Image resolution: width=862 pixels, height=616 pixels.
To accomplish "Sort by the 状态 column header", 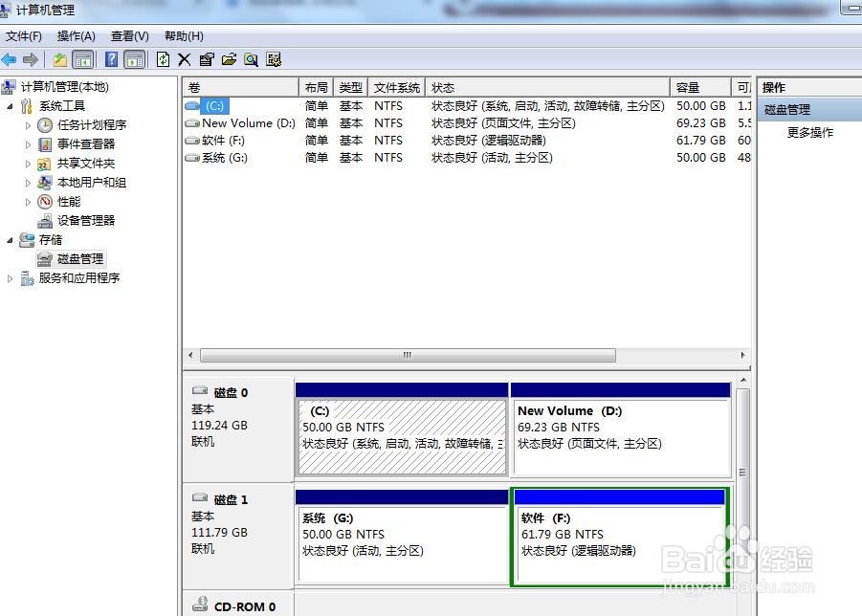I will coord(547,87).
